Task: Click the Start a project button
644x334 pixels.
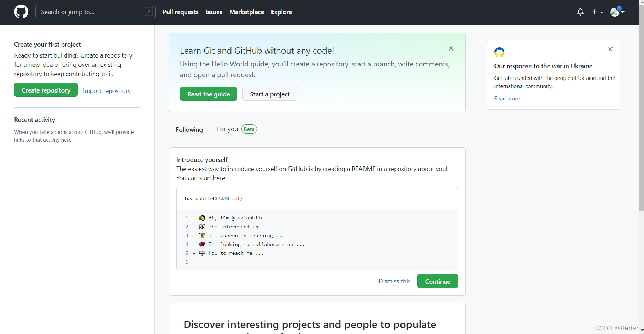Action: 270,94
